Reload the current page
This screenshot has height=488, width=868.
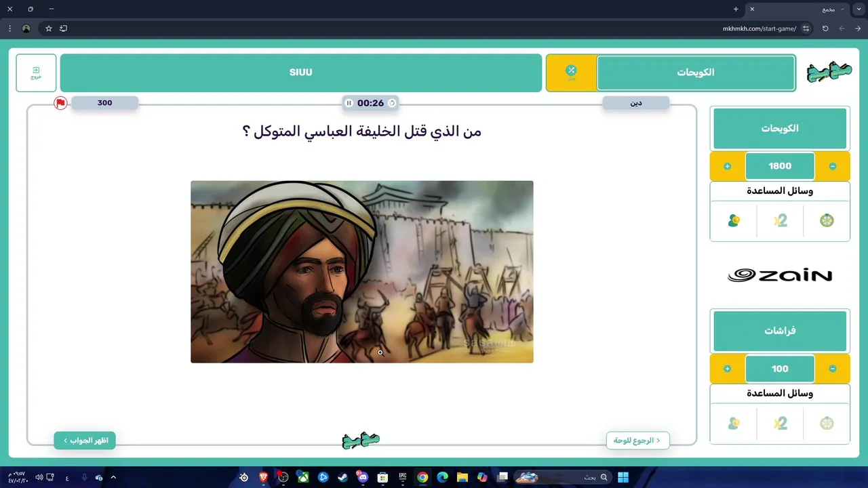tap(825, 28)
